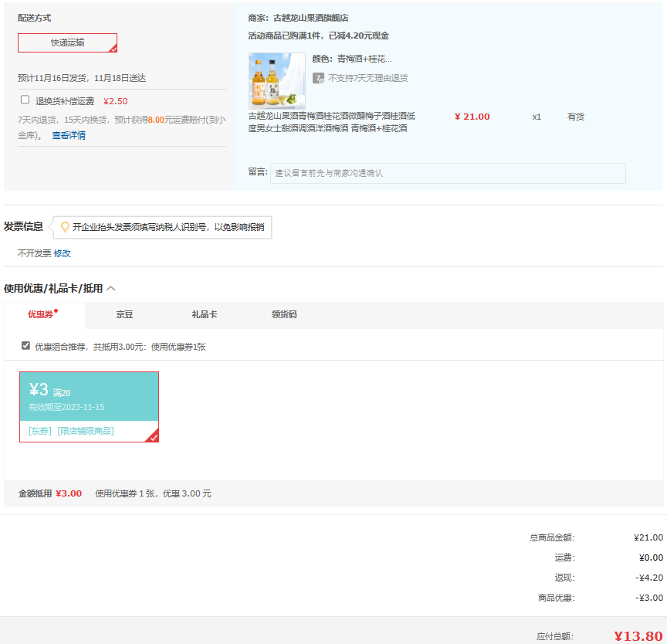Click the 活动商品已购满1件 promotion text
The height and width of the screenshot is (644, 667).
(x=318, y=36)
